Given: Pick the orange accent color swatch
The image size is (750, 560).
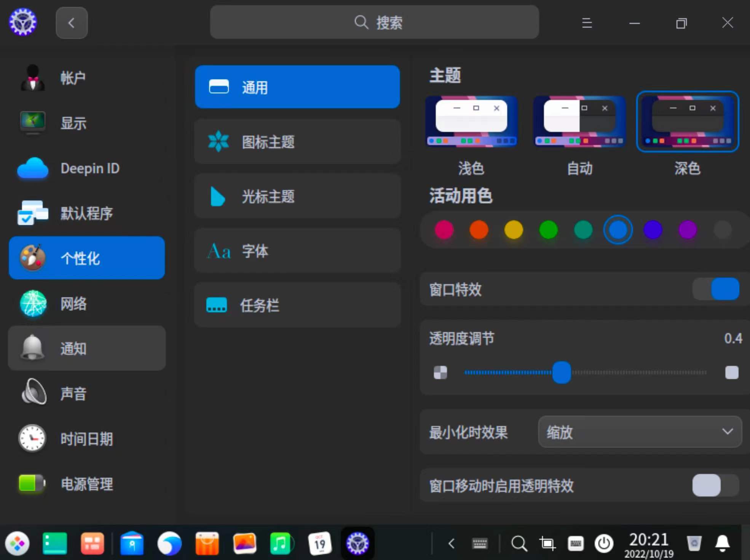Looking at the screenshot, I should pyautogui.click(x=479, y=230).
